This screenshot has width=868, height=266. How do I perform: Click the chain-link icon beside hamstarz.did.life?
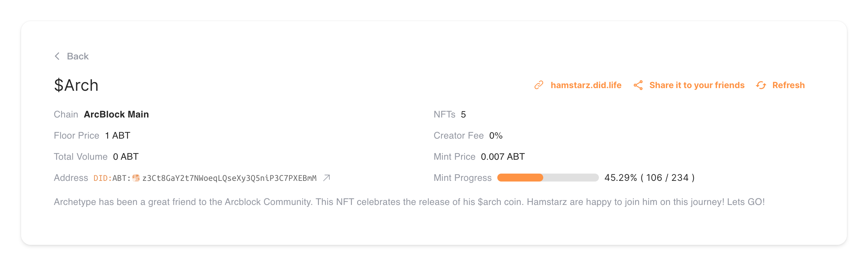pyautogui.click(x=539, y=85)
